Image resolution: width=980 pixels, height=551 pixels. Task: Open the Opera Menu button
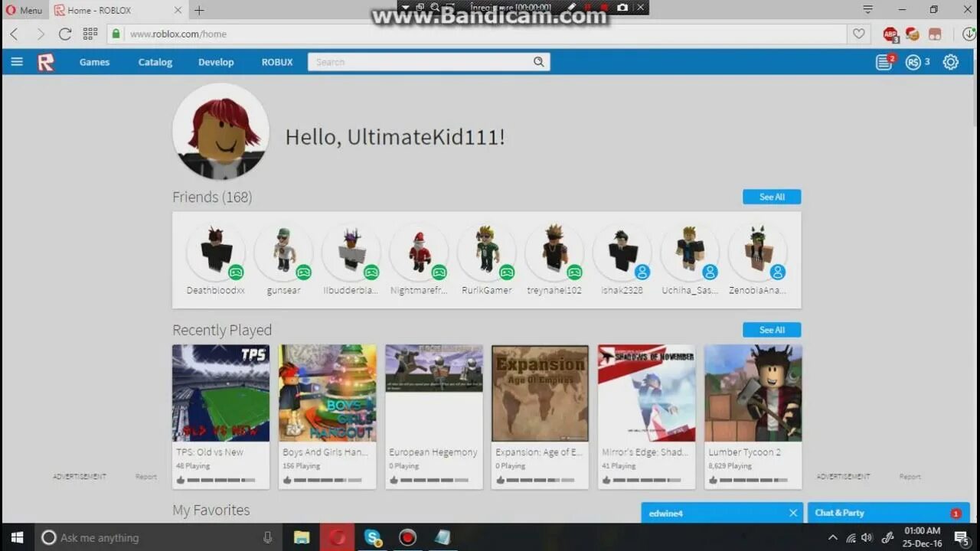[22, 10]
